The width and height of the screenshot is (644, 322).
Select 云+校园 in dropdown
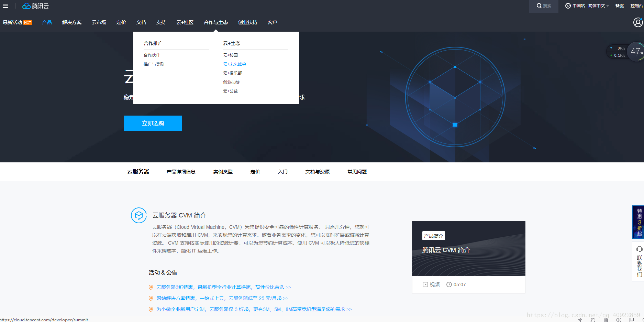(x=230, y=55)
